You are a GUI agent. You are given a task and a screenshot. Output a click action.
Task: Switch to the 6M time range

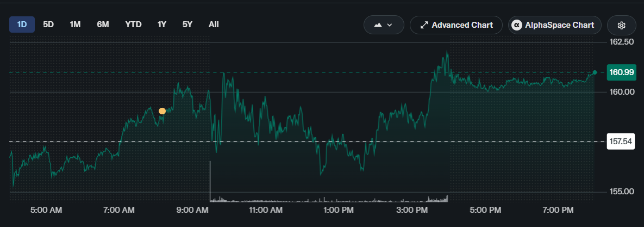(103, 24)
